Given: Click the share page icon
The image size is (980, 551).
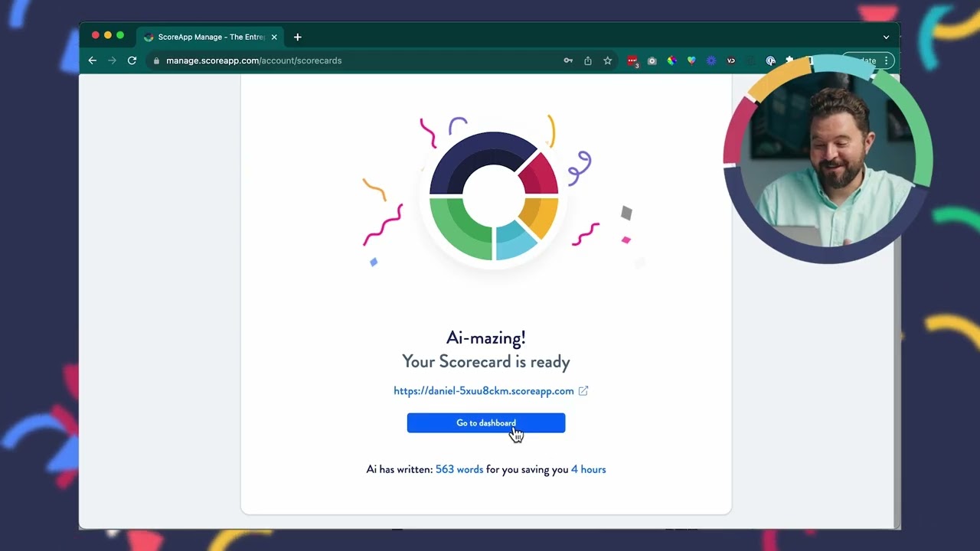Looking at the screenshot, I should point(588,60).
